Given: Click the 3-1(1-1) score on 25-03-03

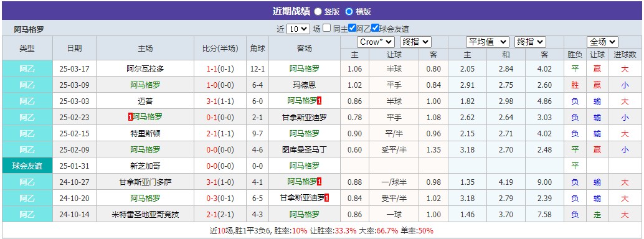Looking at the screenshot, I should click(220, 101).
